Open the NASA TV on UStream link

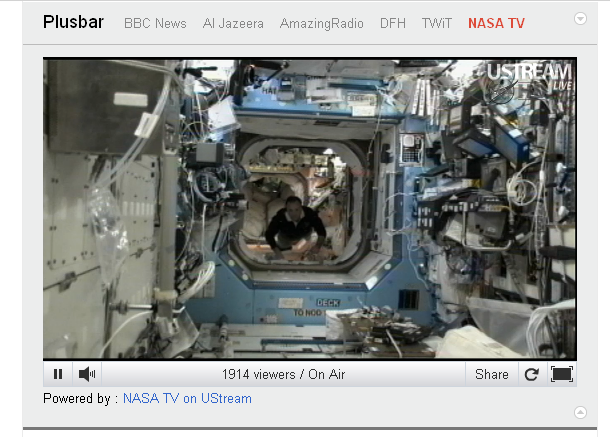point(187,398)
